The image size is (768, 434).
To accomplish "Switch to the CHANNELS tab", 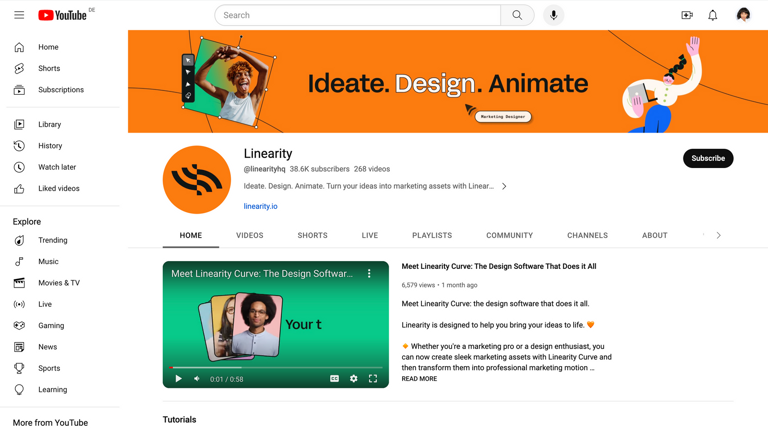I will pyautogui.click(x=587, y=236).
